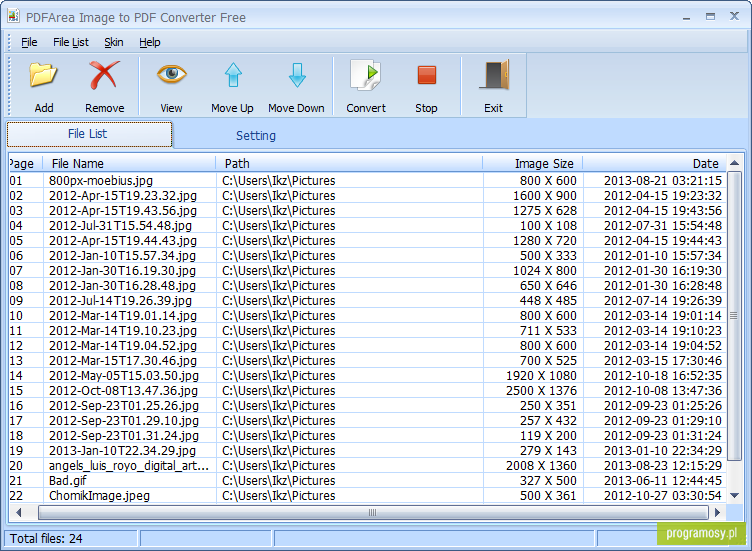Viewport: 752px width, 551px height.
Task: Select the file Bad.gif
Action: pos(68,481)
